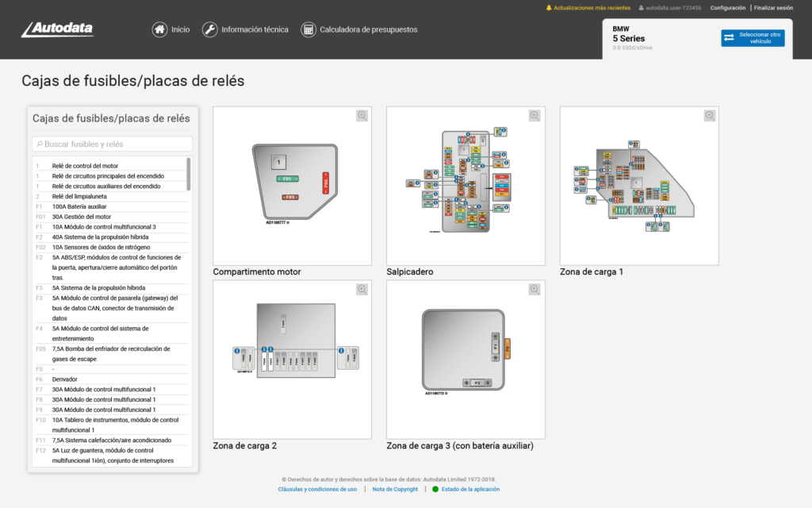The height and width of the screenshot is (508, 812).
Task: Select F7 30A Módulo de control multifuncional 1
Action: click(111, 389)
